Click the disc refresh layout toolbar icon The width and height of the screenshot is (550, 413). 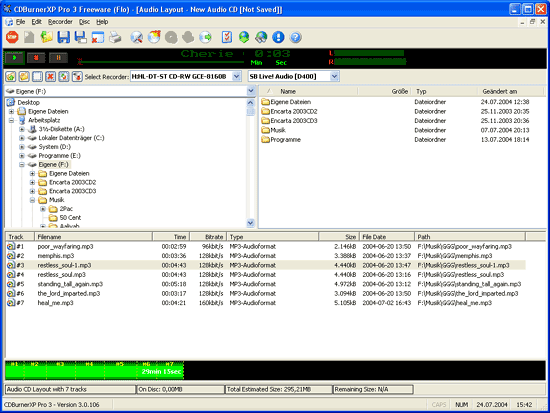point(64,76)
